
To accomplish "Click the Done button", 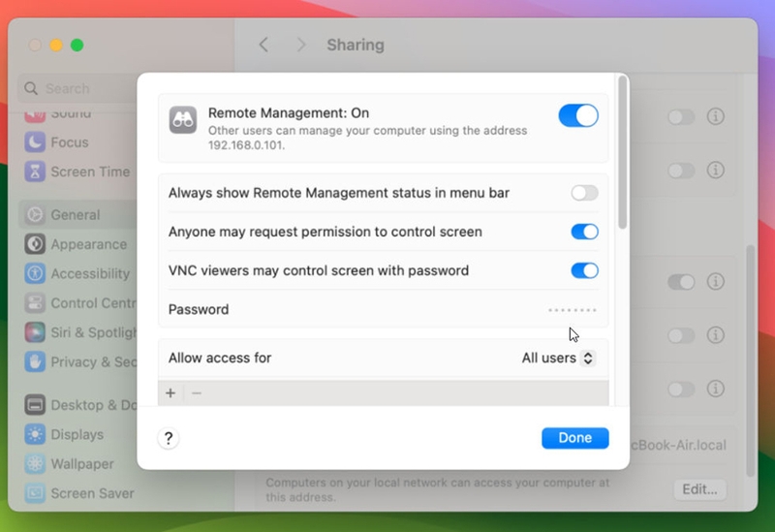I will (x=574, y=438).
